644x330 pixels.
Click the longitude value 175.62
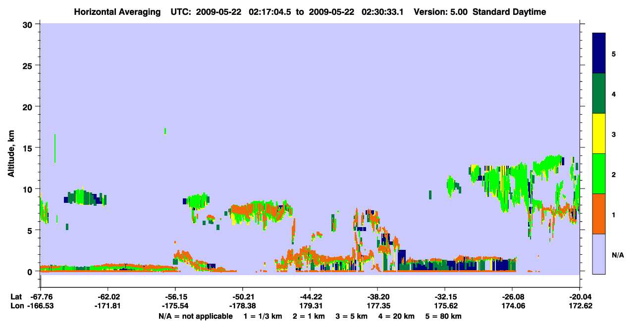[445, 306]
